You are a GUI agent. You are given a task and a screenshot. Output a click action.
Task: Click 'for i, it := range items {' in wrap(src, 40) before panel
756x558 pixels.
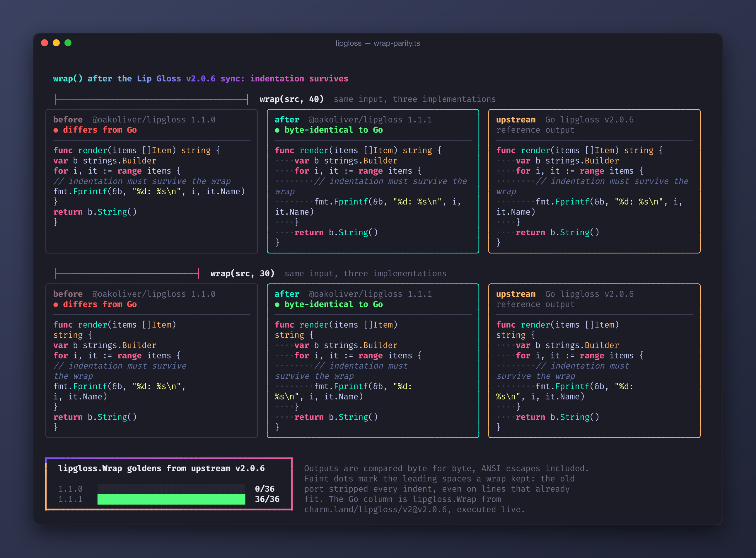(117, 171)
